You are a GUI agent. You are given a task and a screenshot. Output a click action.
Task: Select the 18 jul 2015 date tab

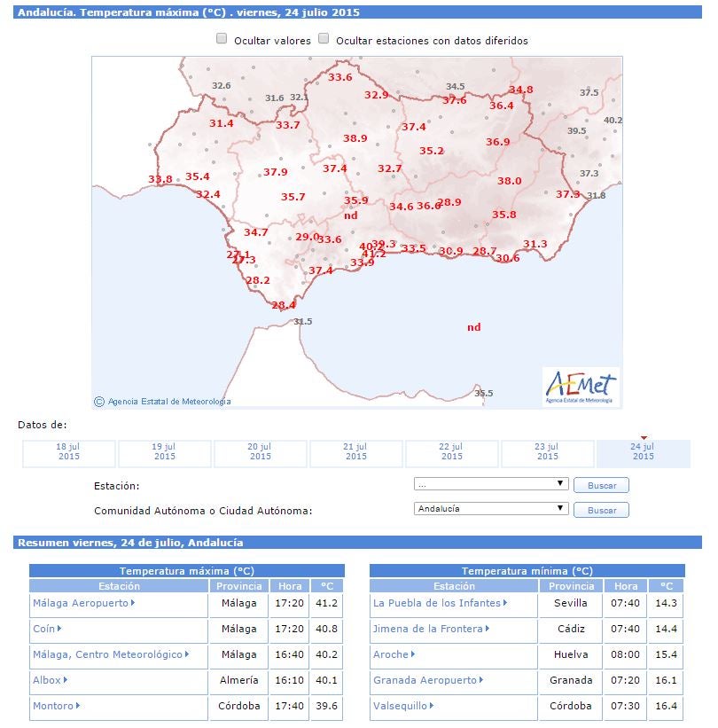click(69, 453)
